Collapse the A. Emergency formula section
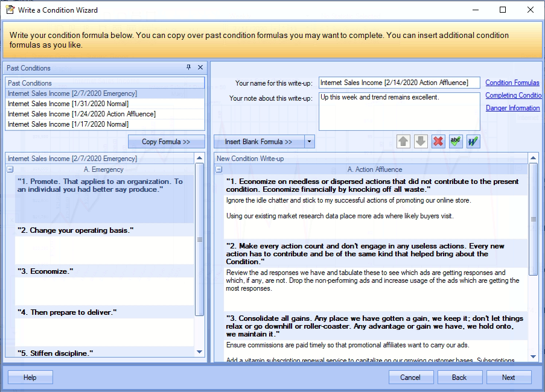The image size is (545, 392). pos(10,170)
